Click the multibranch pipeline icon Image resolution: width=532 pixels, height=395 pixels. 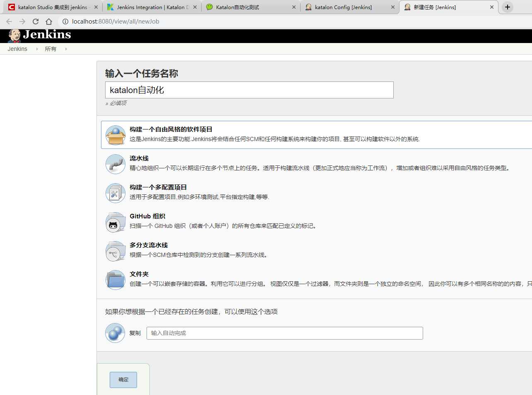tap(116, 251)
